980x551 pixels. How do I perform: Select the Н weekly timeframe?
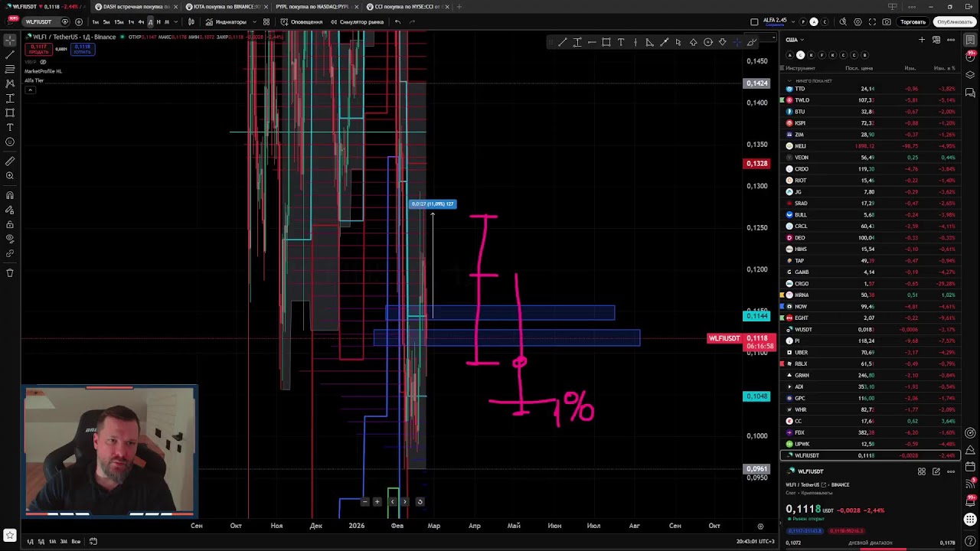(158, 21)
